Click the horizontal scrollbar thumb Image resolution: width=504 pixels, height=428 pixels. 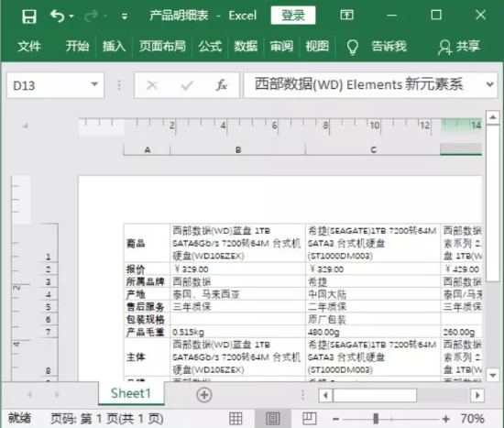tap(375, 395)
